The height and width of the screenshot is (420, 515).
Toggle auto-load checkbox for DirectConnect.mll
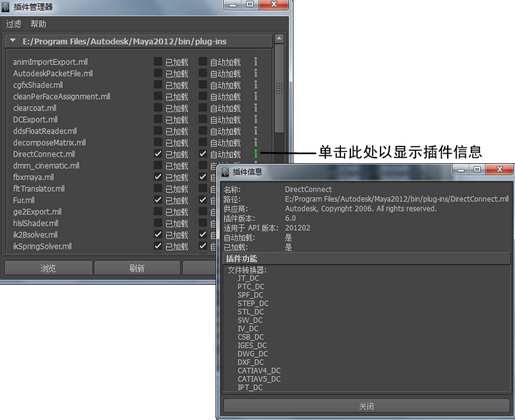click(203, 154)
